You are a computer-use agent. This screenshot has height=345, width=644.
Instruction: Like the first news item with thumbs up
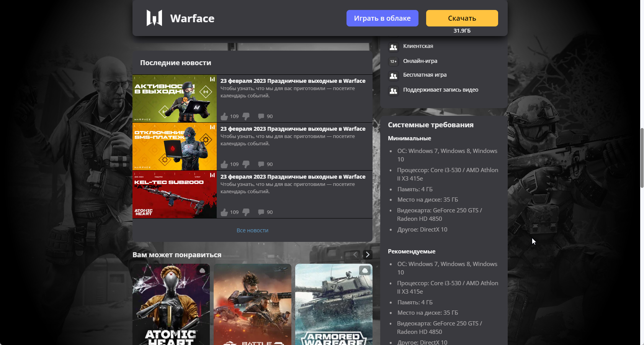224,116
